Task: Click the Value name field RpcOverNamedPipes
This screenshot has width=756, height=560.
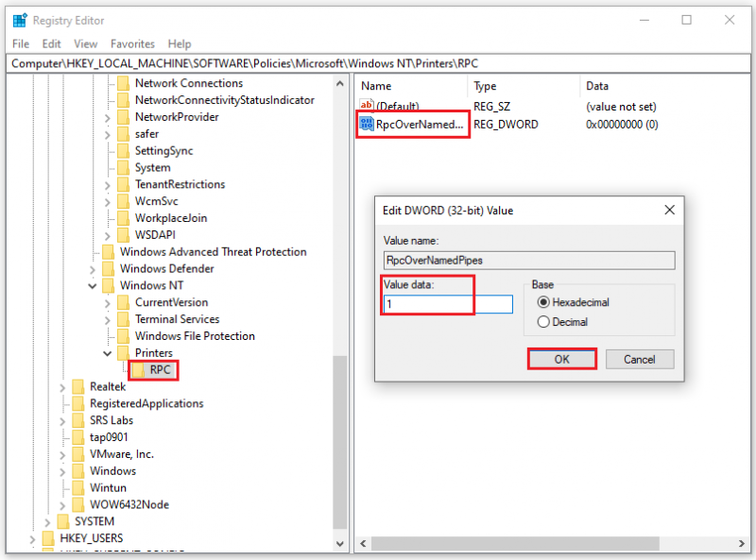Action: click(529, 261)
